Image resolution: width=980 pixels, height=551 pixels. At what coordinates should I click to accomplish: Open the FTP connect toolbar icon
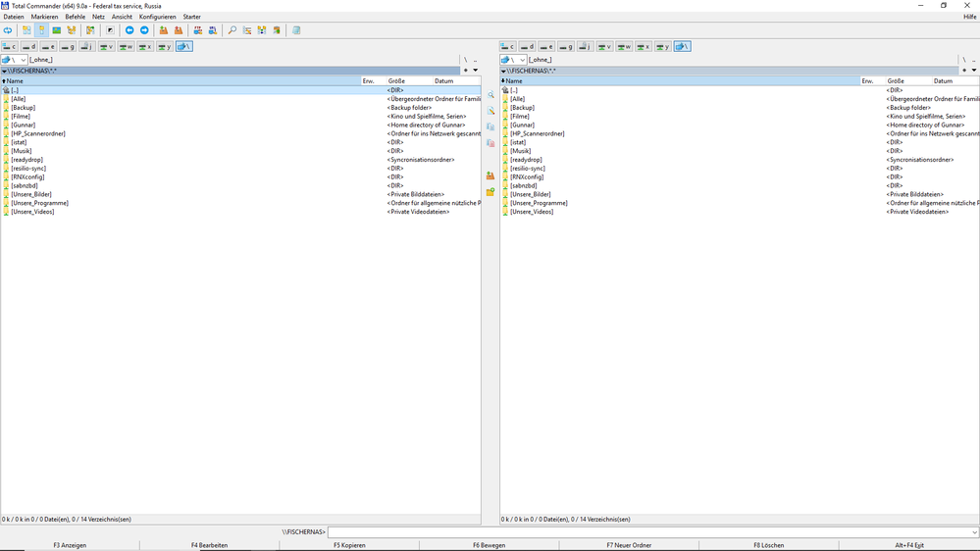[x=198, y=30]
